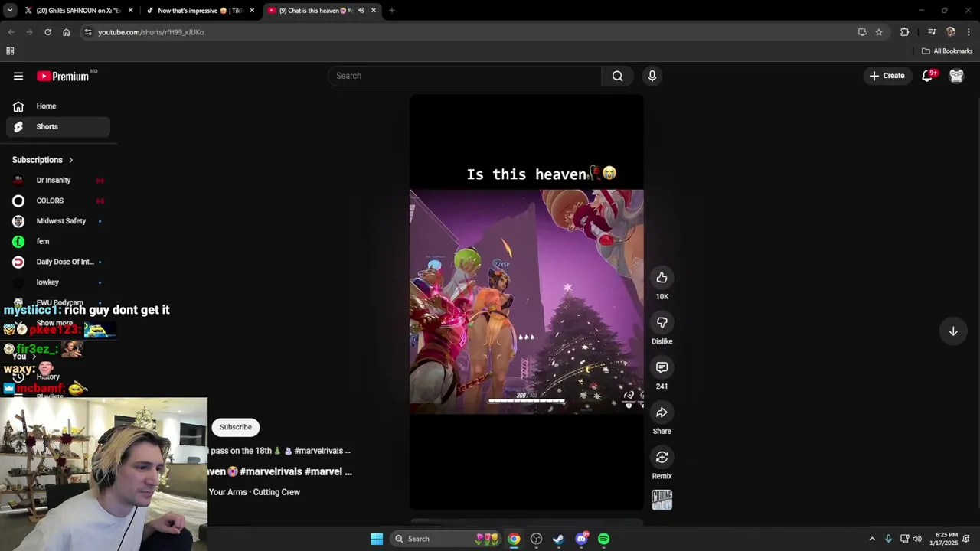Open the YouTube account avatar menu
The width and height of the screenshot is (980, 551).
[x=956, y=76]
